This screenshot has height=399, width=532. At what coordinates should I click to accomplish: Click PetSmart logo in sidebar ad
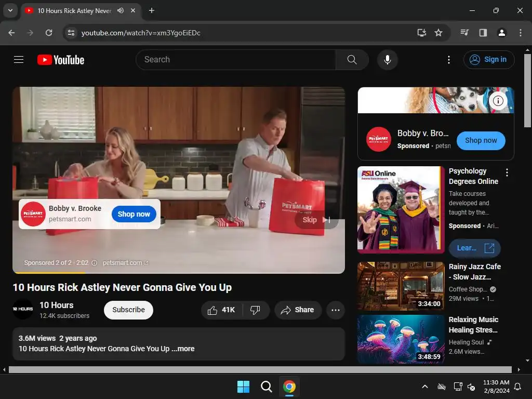coord(378,139)
